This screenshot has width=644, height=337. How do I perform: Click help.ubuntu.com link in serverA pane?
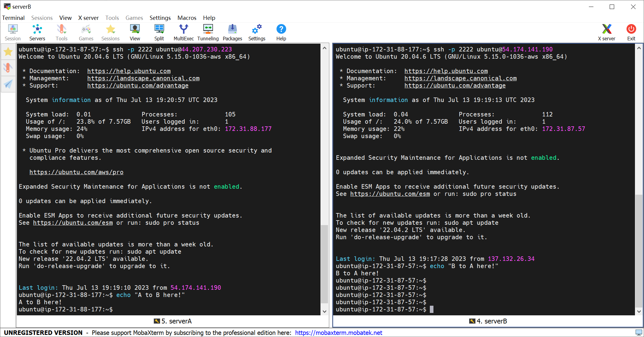(129, 71)
